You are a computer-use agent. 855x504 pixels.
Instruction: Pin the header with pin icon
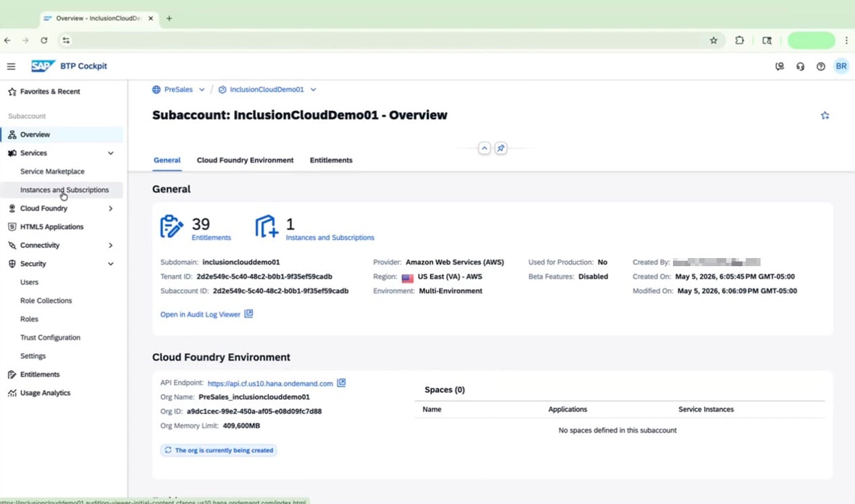(x=500, y=148)
